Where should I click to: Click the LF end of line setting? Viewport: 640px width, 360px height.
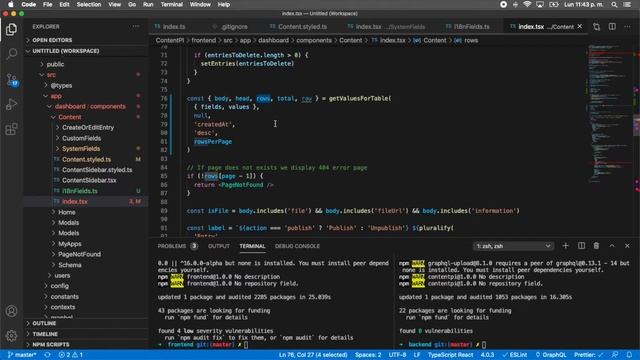417,355
